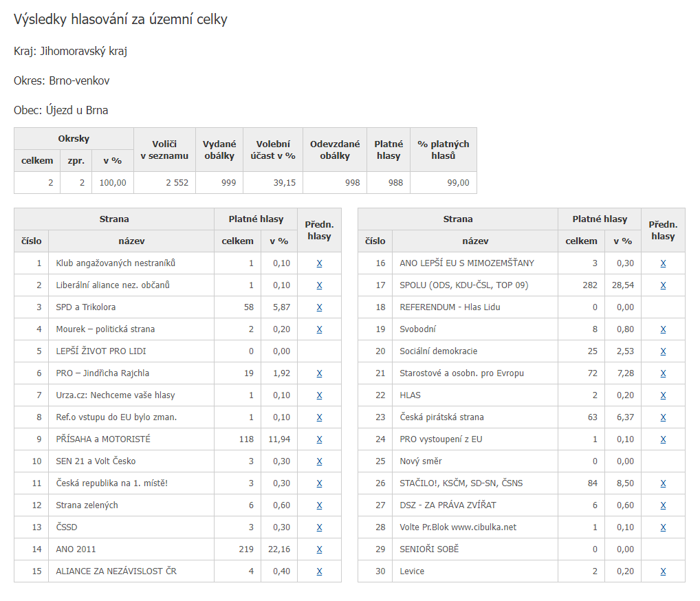Image resolution: width=700 pixels, height=601 pixels.
Task: Open X link for Česká republika na 1. místě!
Action: 319,483
